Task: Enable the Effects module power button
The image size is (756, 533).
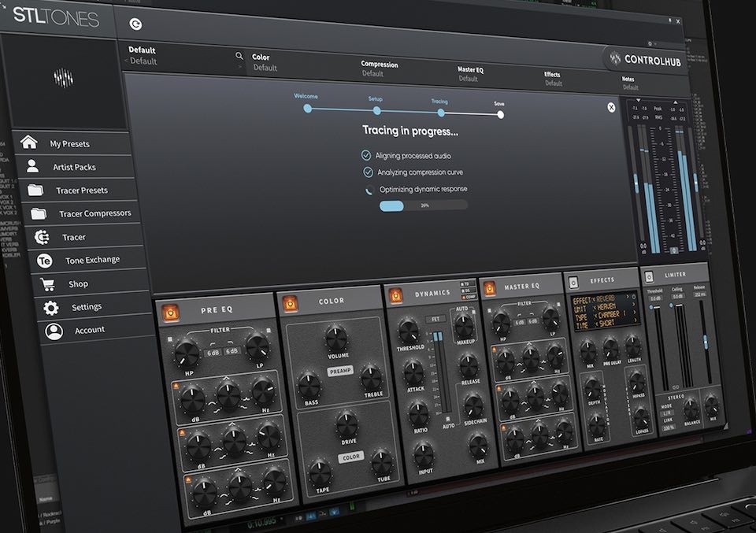Action: pos(573,282)
